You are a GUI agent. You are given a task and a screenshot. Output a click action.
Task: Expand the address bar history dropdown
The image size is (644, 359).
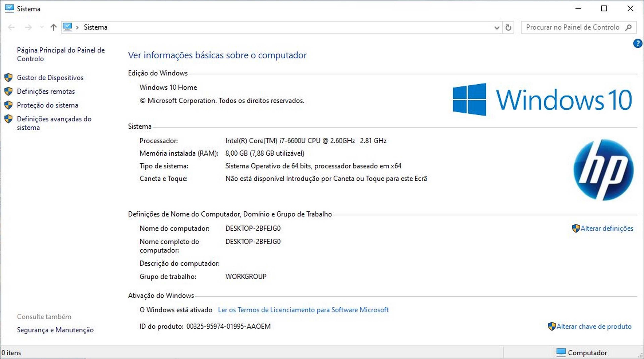point(497,28)
